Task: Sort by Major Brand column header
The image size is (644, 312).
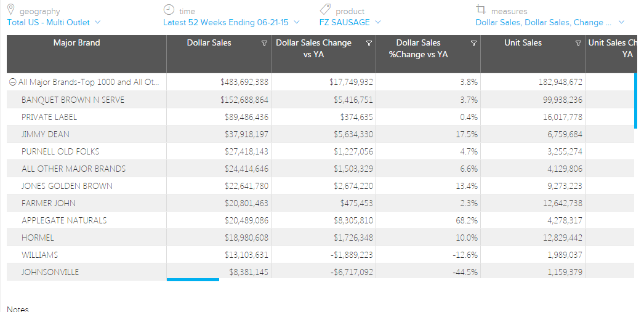Action: click(x=77, y=43)
